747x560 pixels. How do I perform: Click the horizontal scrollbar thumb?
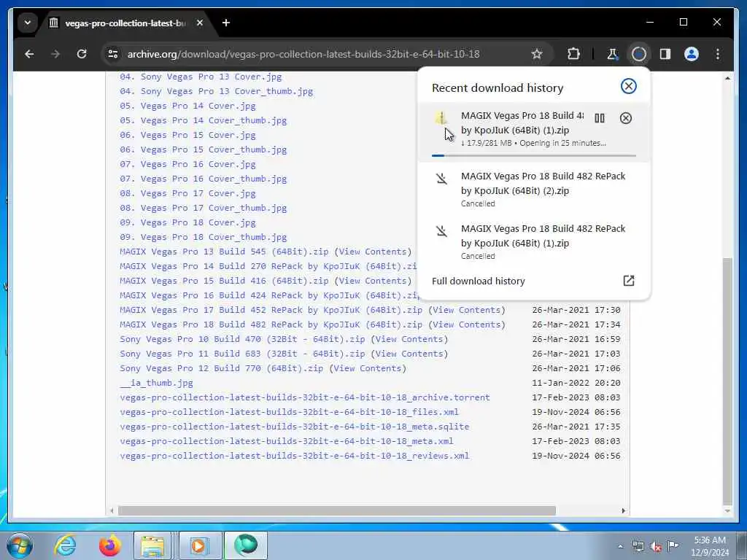click(x=337, y=510)
